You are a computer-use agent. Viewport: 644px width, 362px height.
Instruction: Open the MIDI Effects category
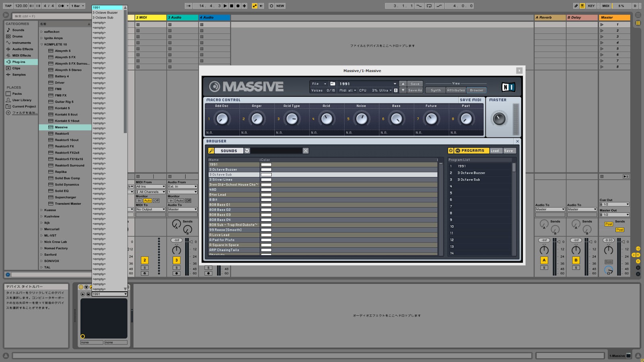coord(21,56)
